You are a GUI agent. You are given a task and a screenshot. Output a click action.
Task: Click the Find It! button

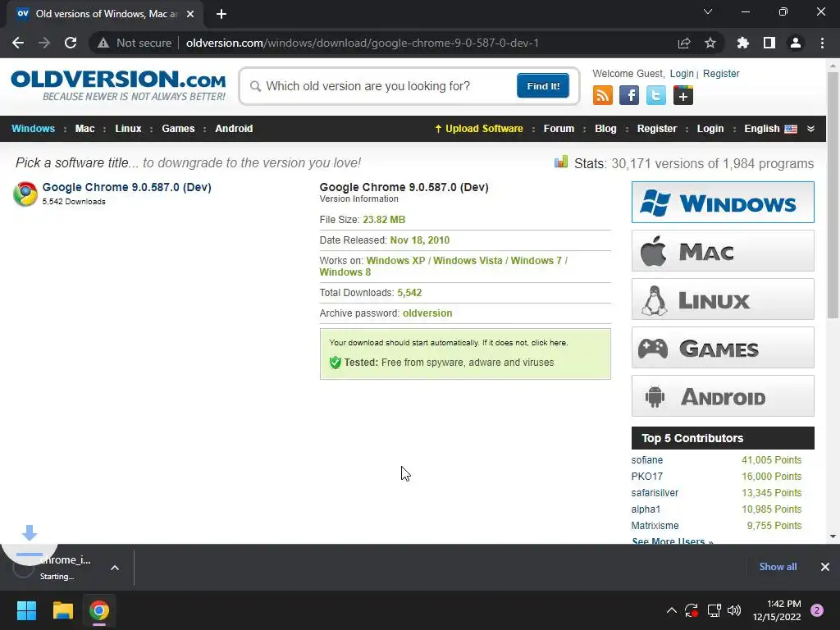click(x=543, y=85)
